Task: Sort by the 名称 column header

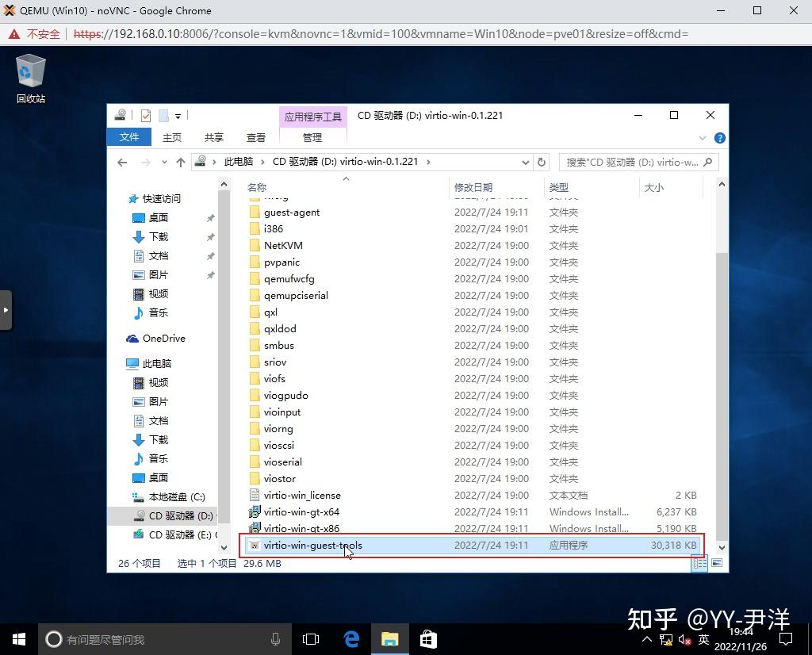Action: coord(346,187)
